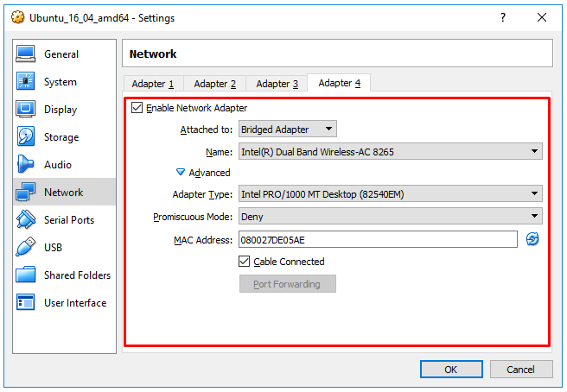Click the Display screen icon
The image size is (567, 392).
25,109
